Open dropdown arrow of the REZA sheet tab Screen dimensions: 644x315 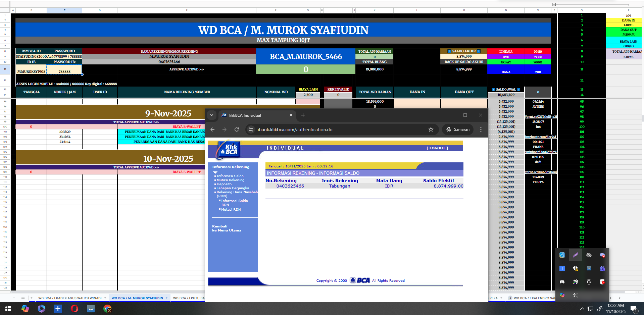tap(501, 298)
